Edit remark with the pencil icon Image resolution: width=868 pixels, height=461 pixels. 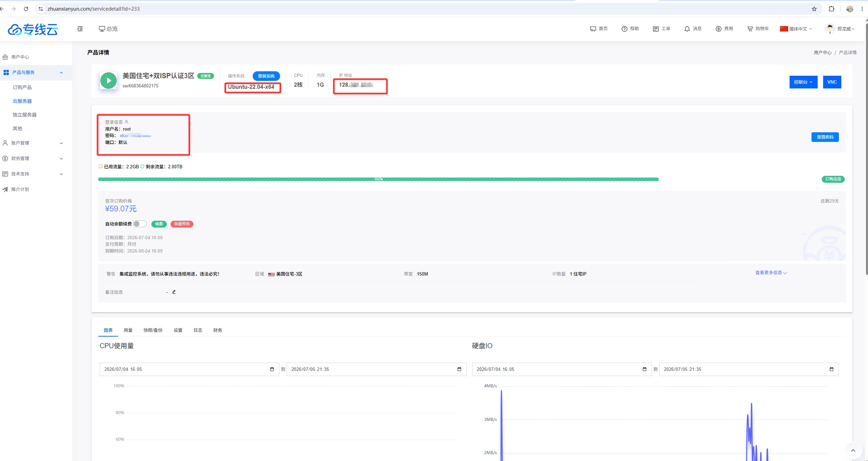(x=174, y=292)
